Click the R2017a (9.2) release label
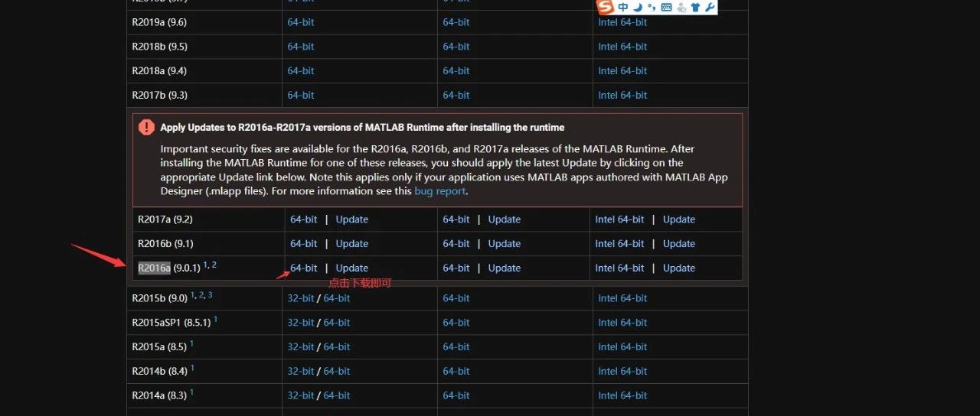Viewport: 980px width, 416px height. pos(165,219)
